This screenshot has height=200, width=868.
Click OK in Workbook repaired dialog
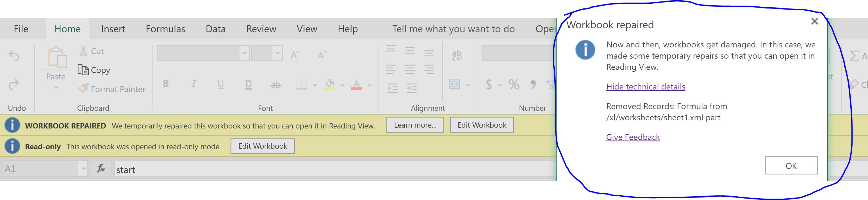(x=791, y=165)
